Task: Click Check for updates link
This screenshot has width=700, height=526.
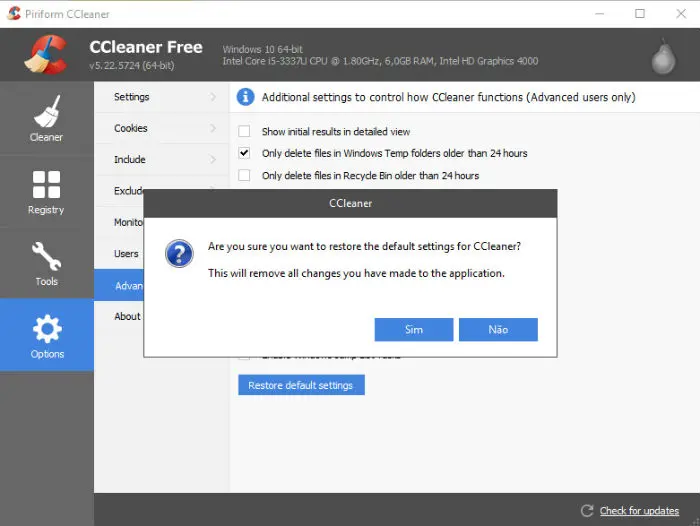Action: point(639,510)
